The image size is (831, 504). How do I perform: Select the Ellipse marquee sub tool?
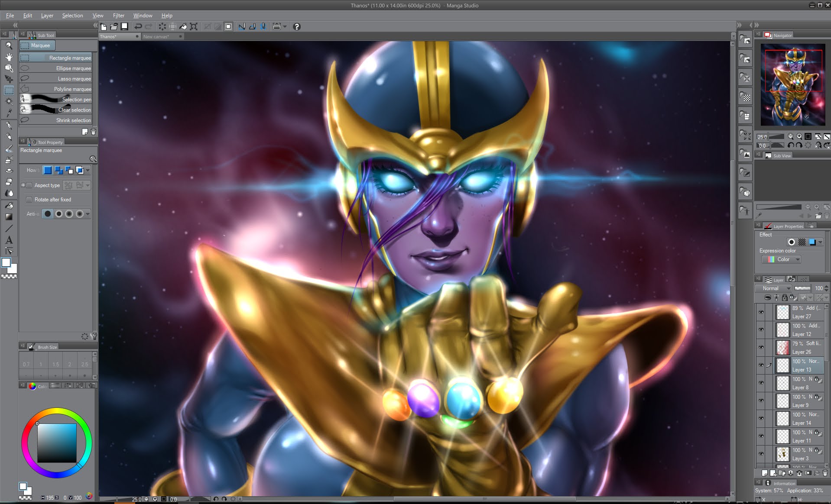58,68
